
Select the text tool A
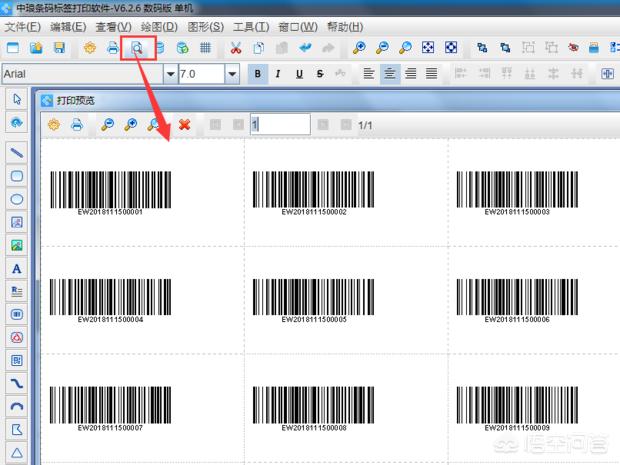[17, 269]
